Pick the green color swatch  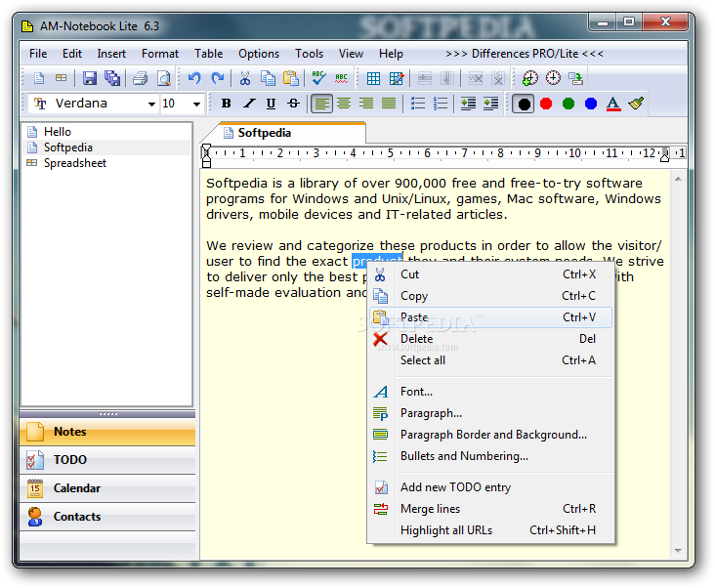click(x=568, y=104)
